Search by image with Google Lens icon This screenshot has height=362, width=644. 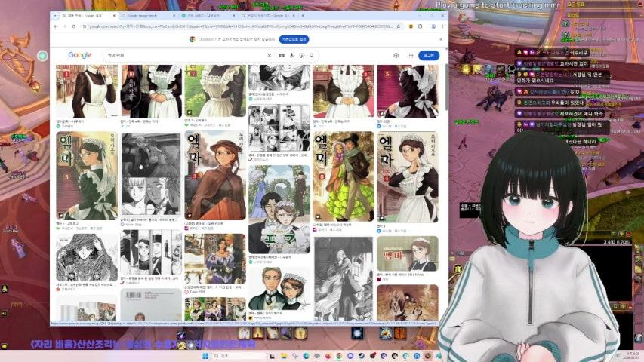(x=302, y=55)
